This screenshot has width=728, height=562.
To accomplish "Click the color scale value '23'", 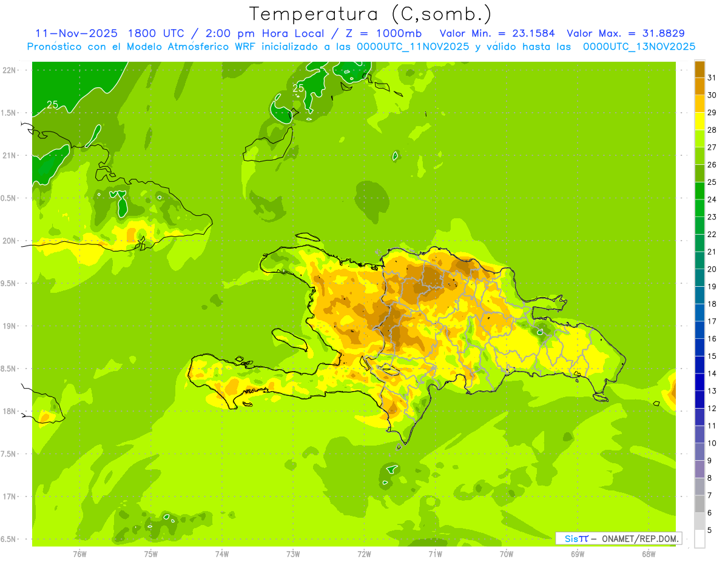I will click(x=712, y=217).
